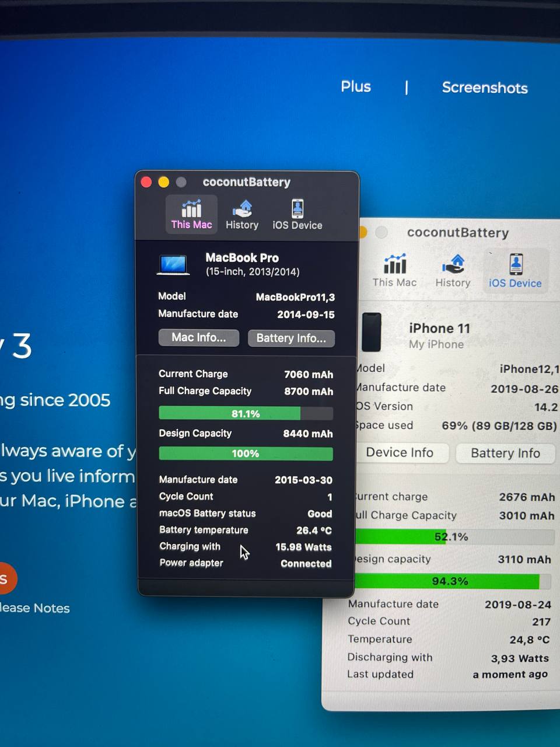The width and height of the screenshot is (560, 747).
Task: Switch to iOS Device tab in dark window
Action: [x=297, y=214]
